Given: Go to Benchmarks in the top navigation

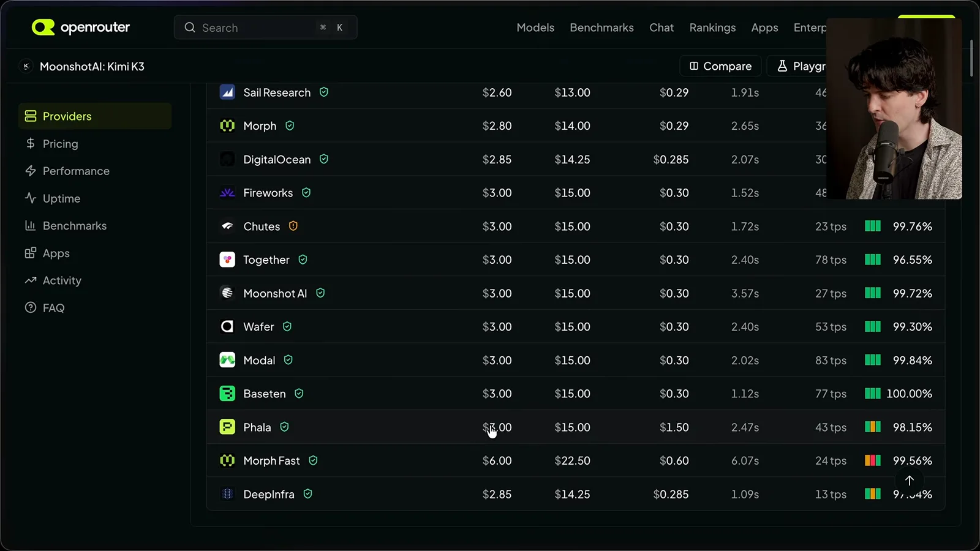Looking at the screenshot, I should click(601, 28).
